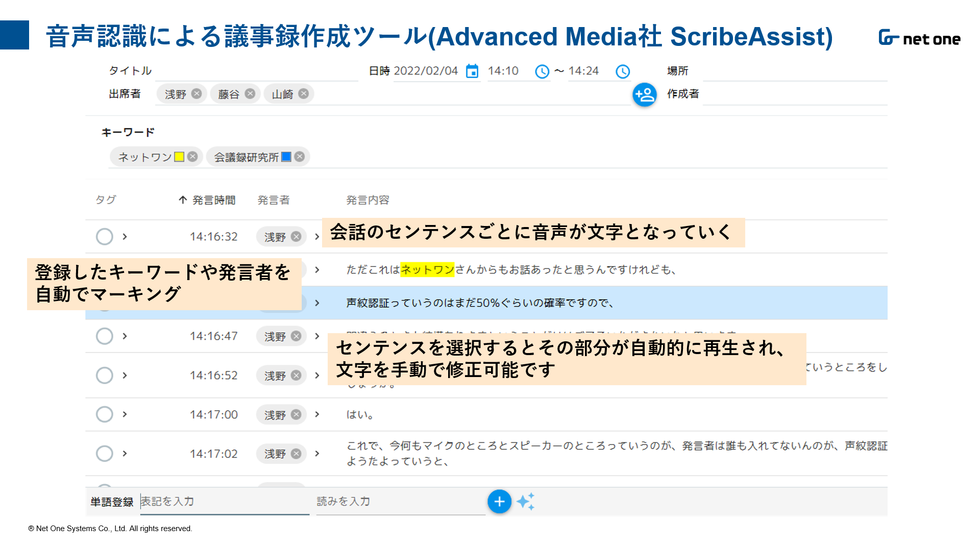The image size is (980, 551).
Task: Click the 発言者 column header
Action: [274, 200]
